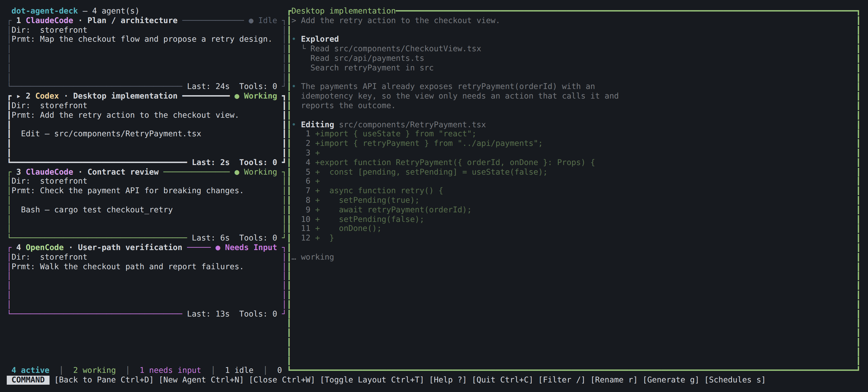This screenshot has height=392, width=868.
Task: Click 'Last: 6s' on Contract review card
Action: pos(211,238)
